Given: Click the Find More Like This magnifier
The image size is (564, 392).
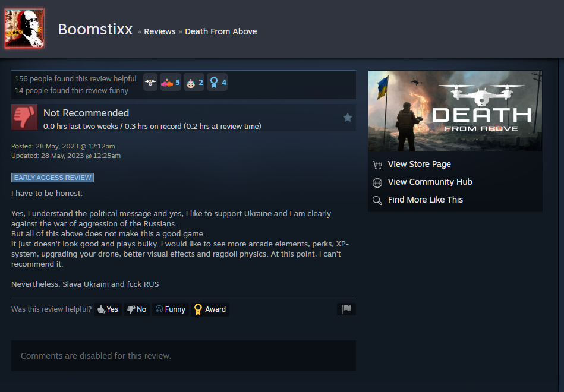Looking at the screenshot, I should tap(377, 200).
